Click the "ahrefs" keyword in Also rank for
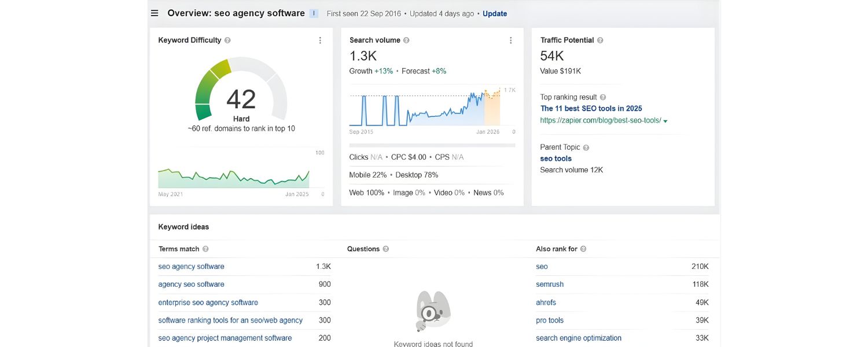 546,302
